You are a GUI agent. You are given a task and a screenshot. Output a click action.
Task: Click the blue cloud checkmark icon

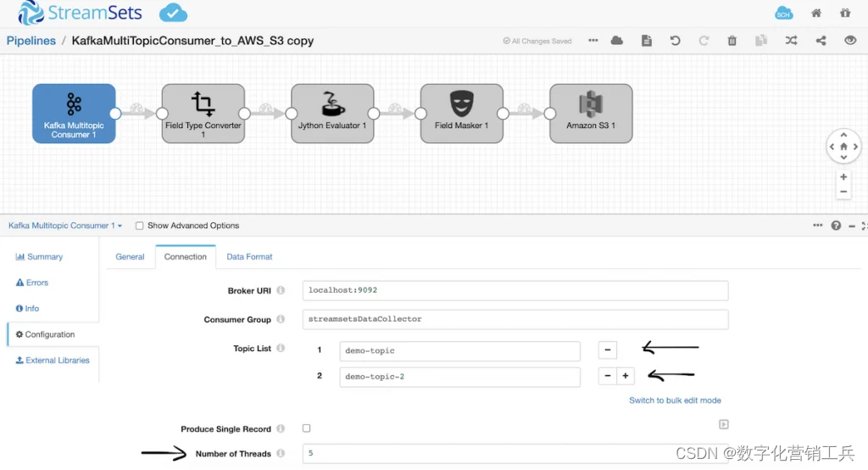(173, 13)
